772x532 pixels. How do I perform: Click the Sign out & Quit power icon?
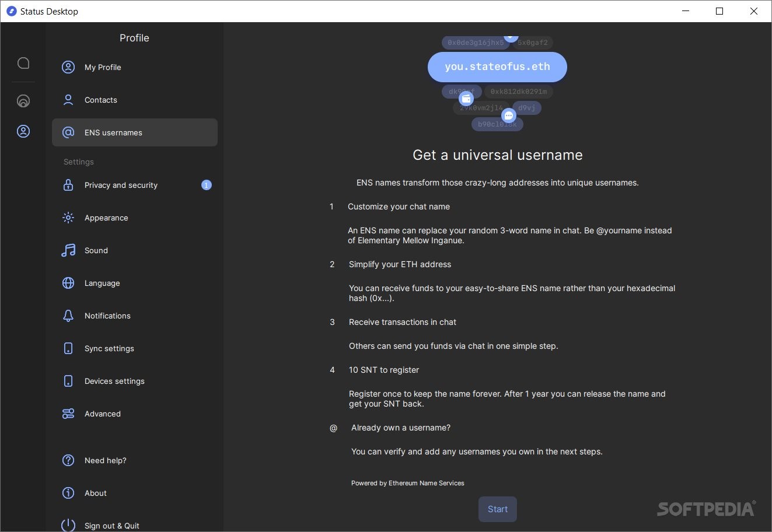coord(68,525)
